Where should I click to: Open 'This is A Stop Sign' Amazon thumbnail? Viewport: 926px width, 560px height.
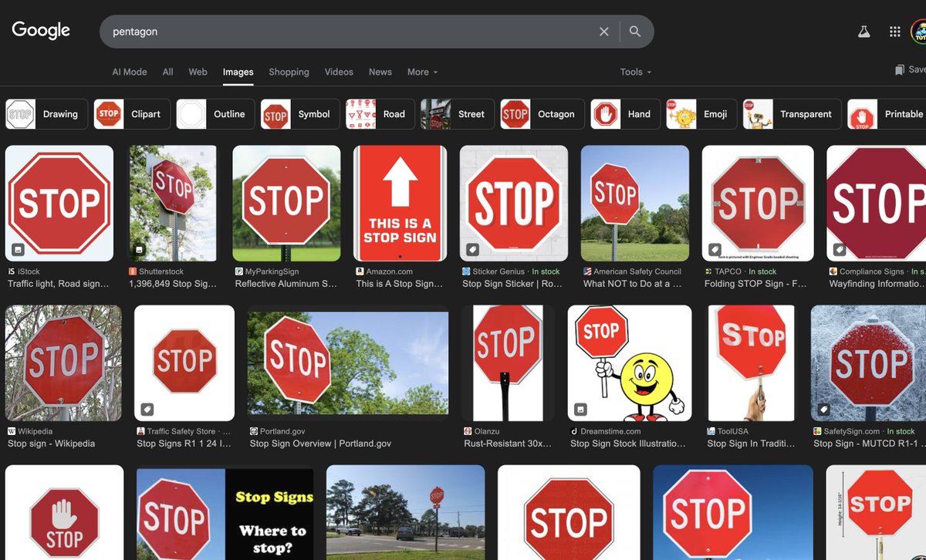[400, 204]
